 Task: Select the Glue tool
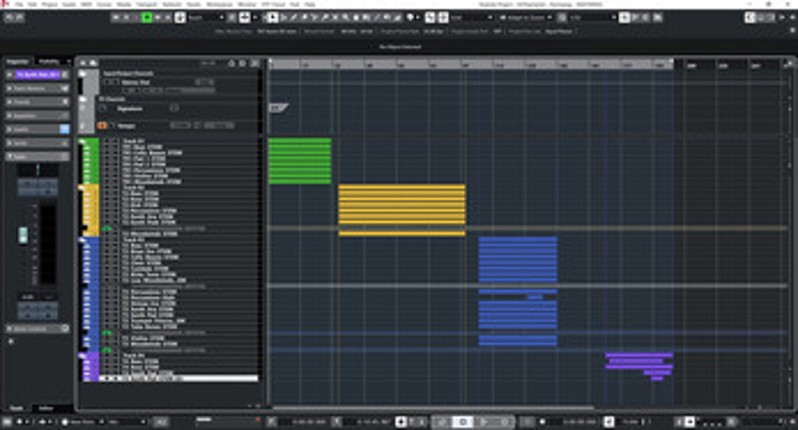[x=325, y=17]
